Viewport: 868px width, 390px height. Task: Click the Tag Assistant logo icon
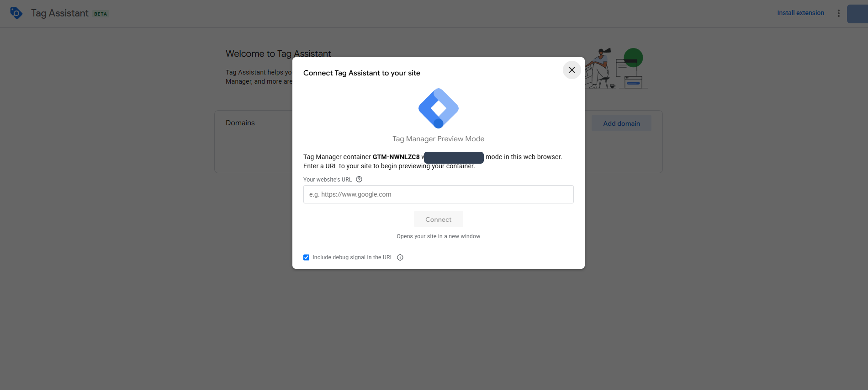click(x=16, y=13)
